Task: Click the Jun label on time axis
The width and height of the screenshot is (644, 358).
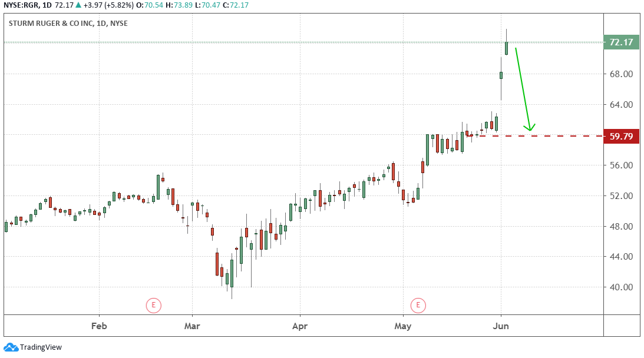Action: (x=501, y=325)
